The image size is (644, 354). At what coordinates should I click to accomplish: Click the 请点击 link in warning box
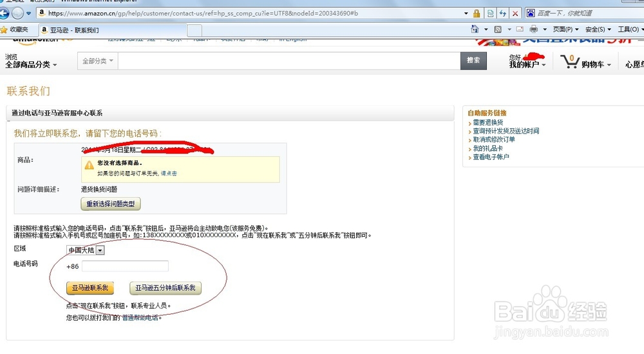[168, 173]
